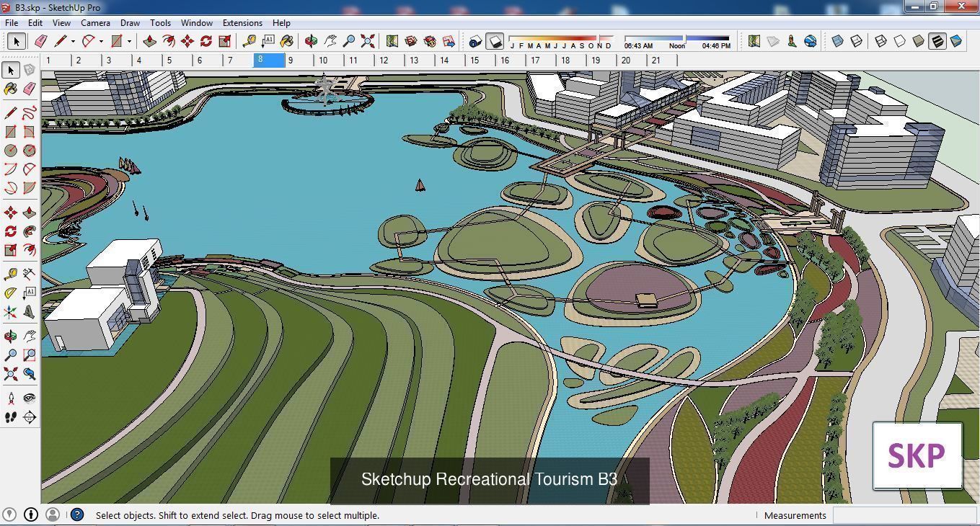980x526 pixels.
Task: Open the Draw menu
Action: (x=130, y=22)
